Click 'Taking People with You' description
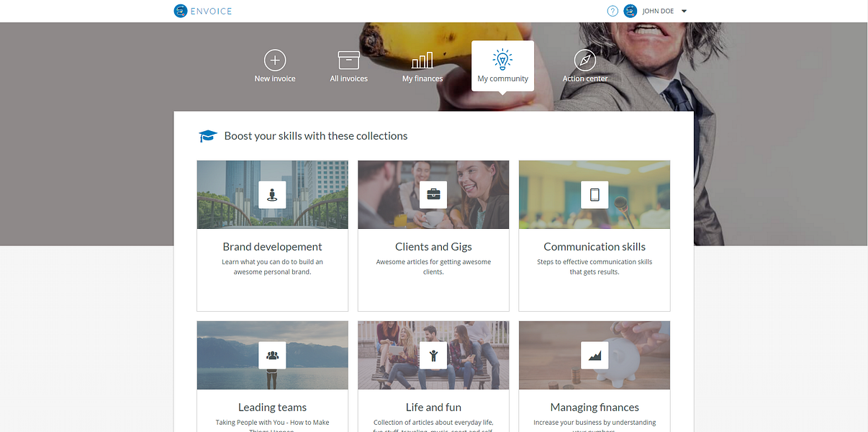Viewport: 868px width, 432px height. pos(272,426)
